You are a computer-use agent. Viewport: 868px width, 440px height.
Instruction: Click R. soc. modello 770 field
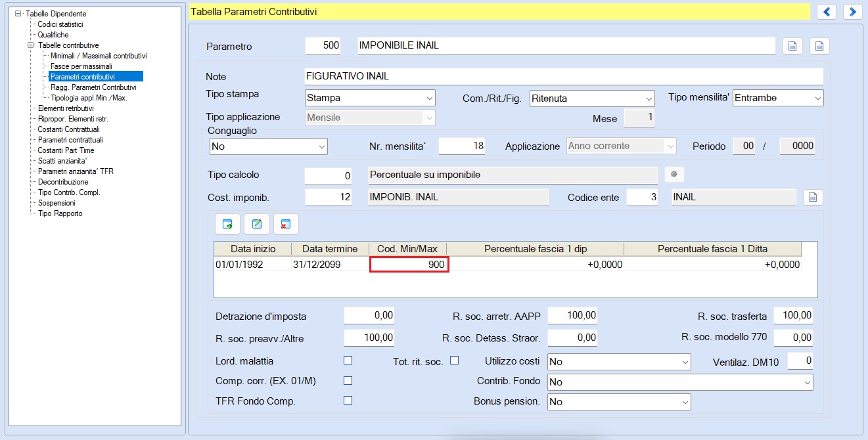[794, 338]
